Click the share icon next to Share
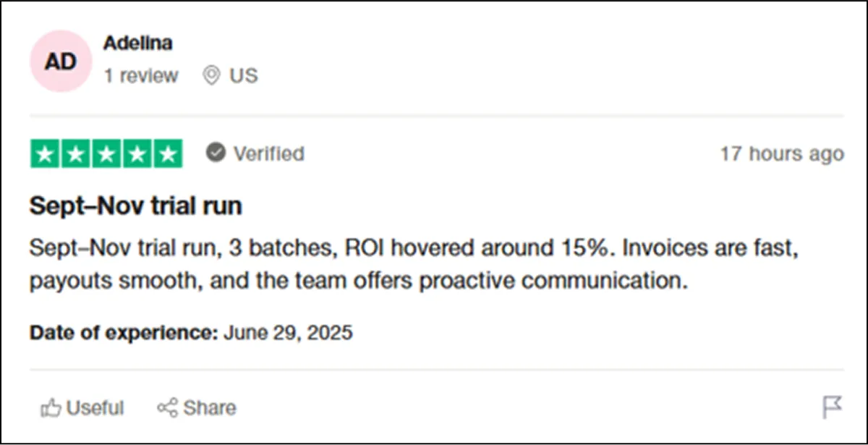 tap(167, 408)
